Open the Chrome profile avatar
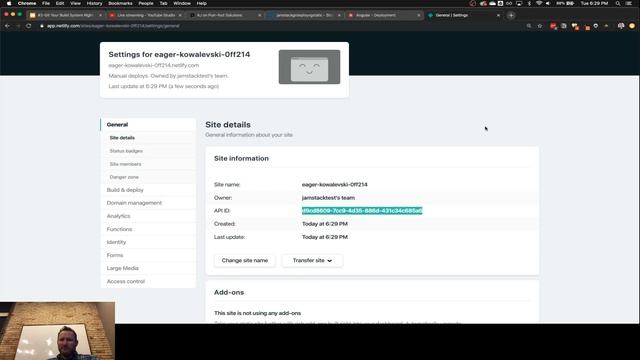Image resolution: width=640 pixels, height=360 pixels. point(632,26)
